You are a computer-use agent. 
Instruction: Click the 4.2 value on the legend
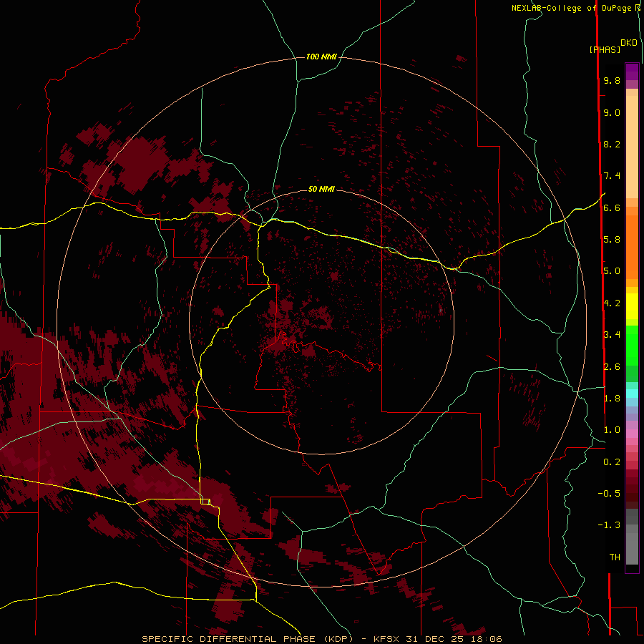click(612, 303)
